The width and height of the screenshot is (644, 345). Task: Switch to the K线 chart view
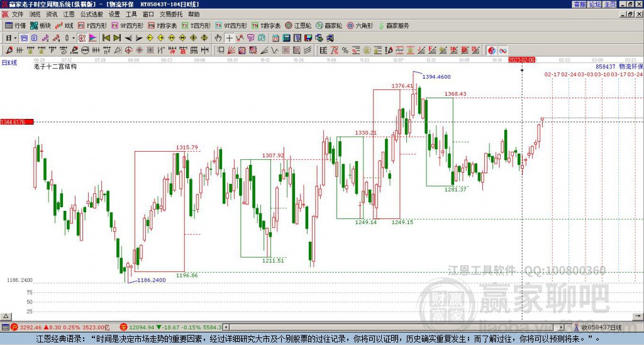pyautogui.click(x=65, y=25)
